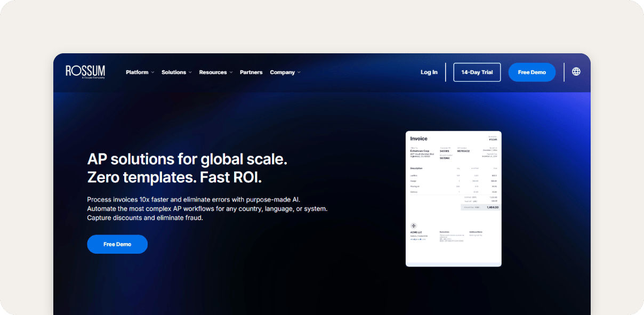Click the 'Zero templates. Fast ROI.' headline line

point(174,177)
